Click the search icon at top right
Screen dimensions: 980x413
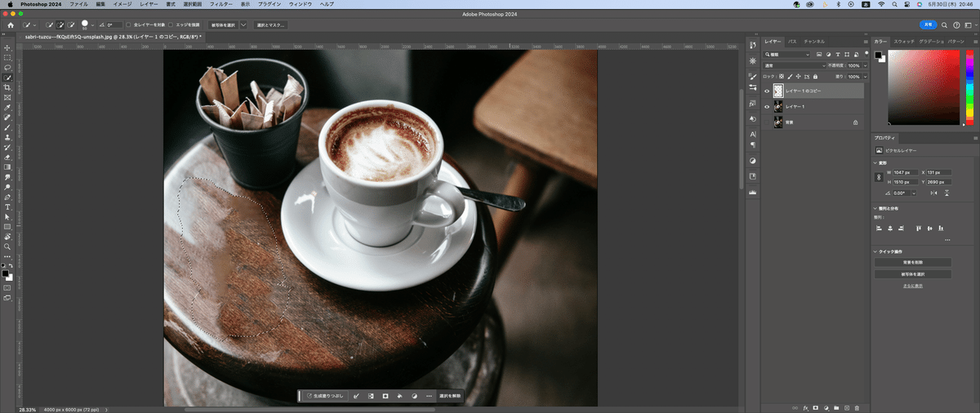(x=946, y=25)
